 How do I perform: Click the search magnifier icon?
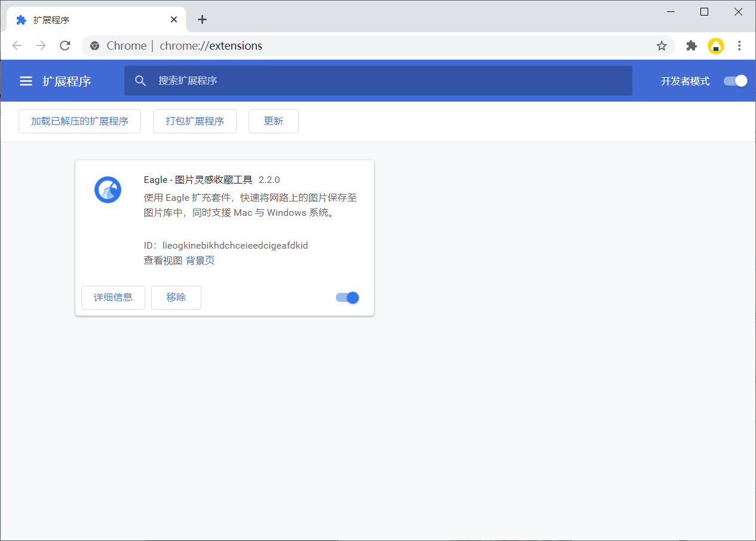(140, 81)
